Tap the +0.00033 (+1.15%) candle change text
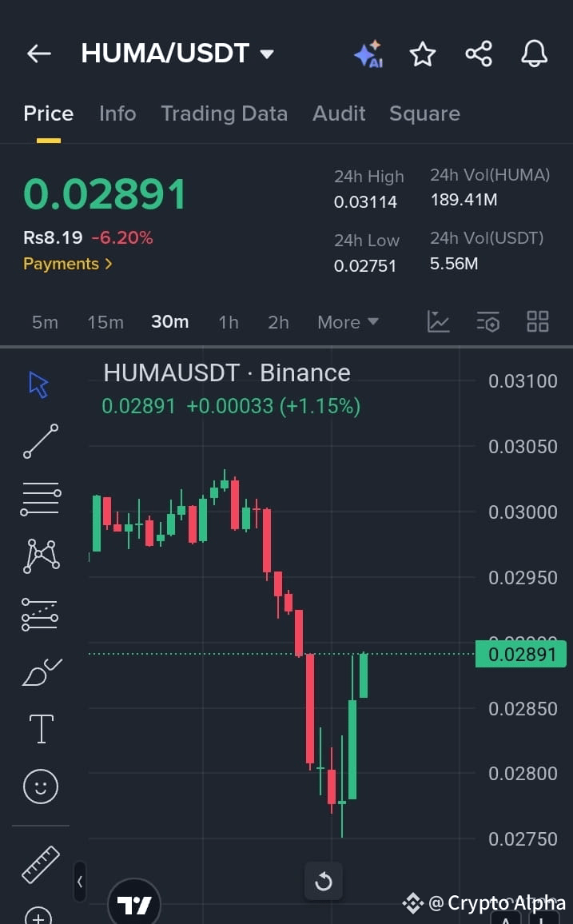573x924 pixels. click(x=273, y=406)
